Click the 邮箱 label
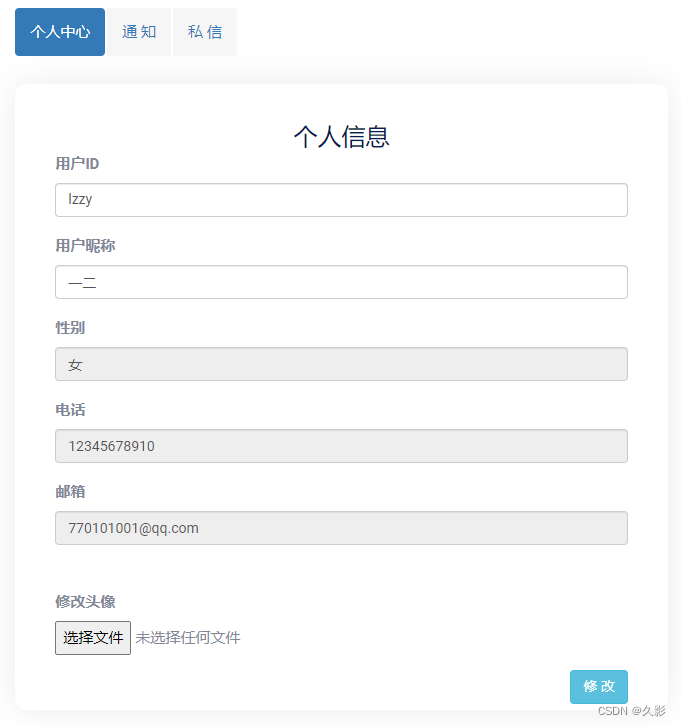This screenshot has width=681, height=726. (70, 491)
